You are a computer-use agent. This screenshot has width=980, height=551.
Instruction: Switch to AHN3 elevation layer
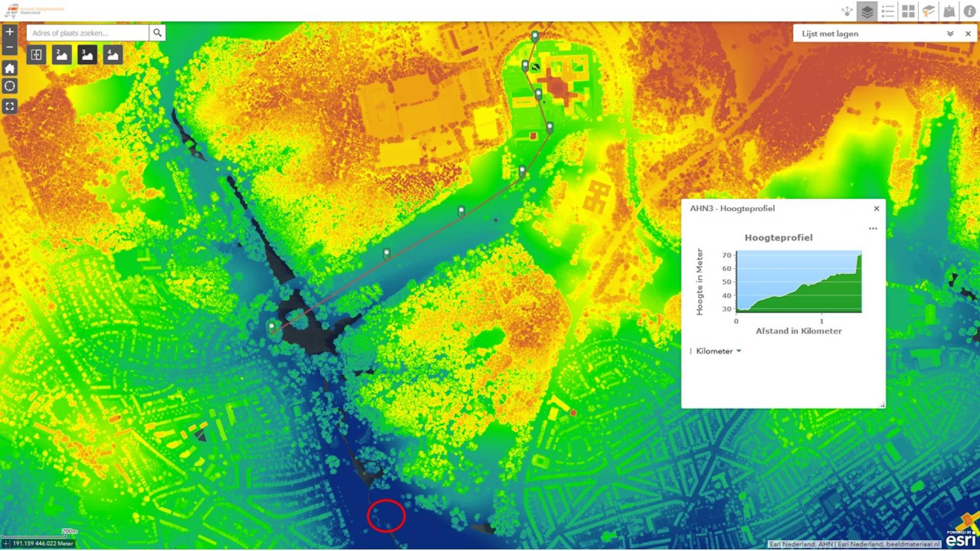click(x=87, y=55)
